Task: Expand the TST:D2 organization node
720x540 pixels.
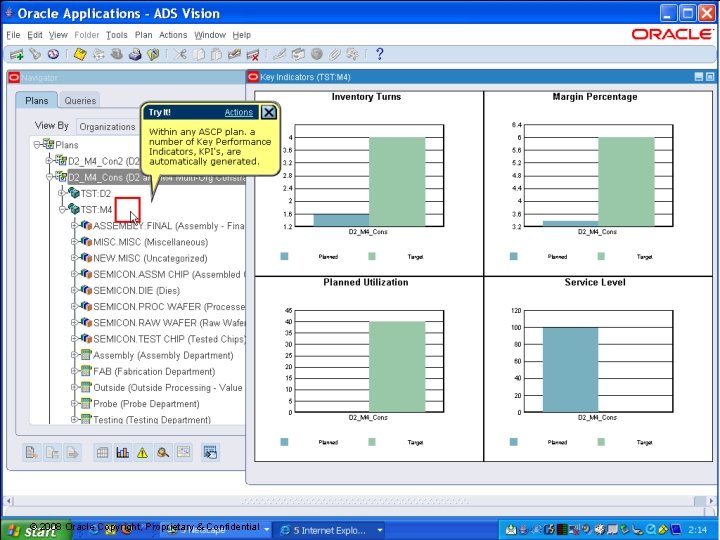Action: coord(62,193)
